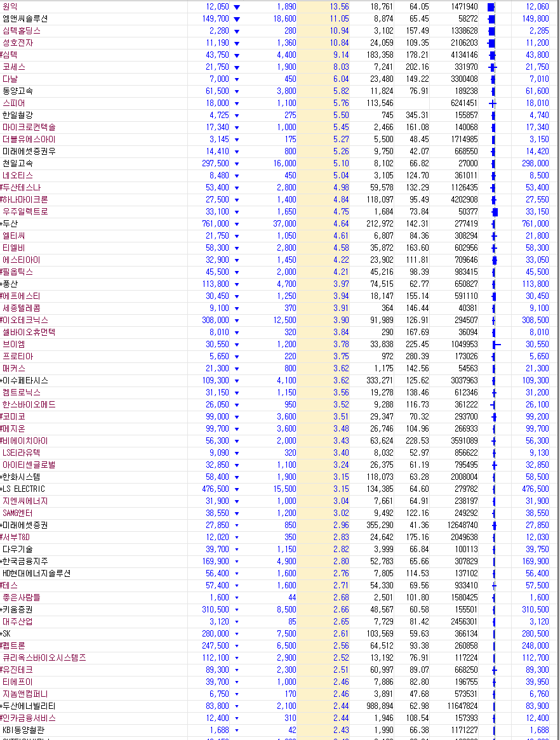
Task: Click the candlestick icon in the 코세스 row
Action: point(493,67)
